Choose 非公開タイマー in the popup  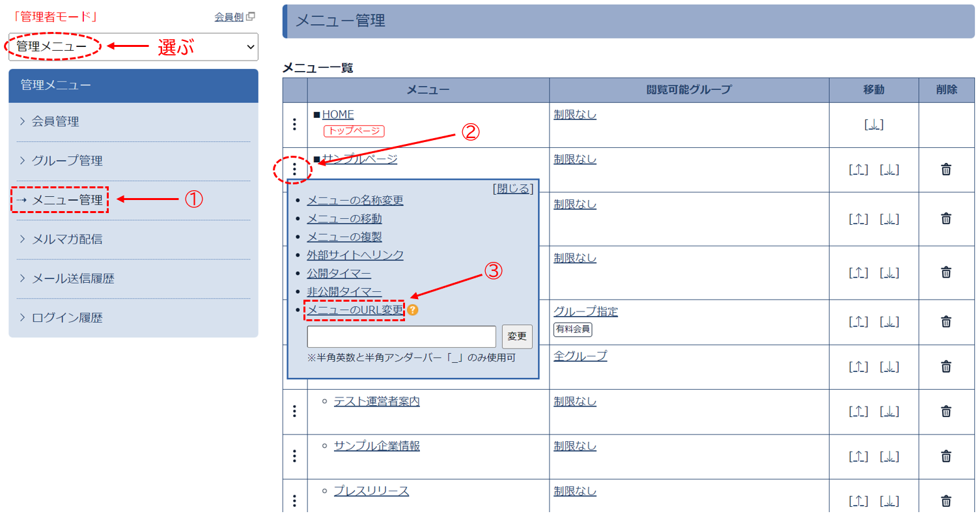[x=344, y=292]
